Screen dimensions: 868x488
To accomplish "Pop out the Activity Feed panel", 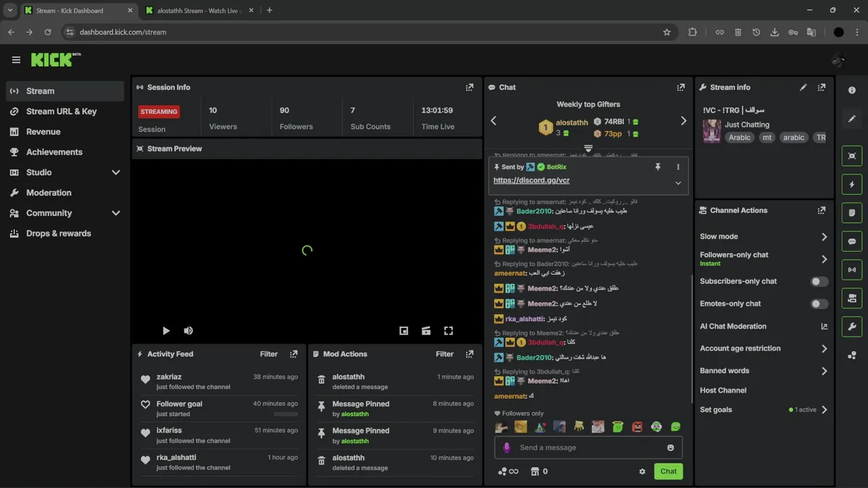I will (x=294, y=354).
